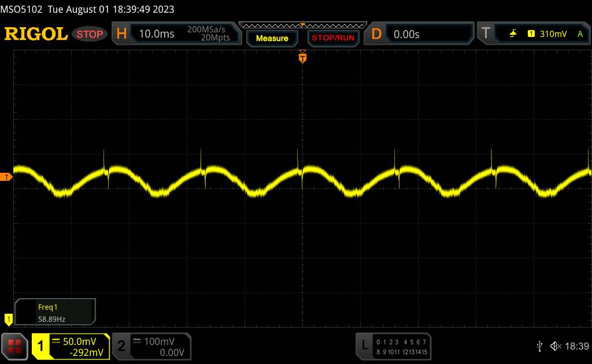Click the channel 1 ground marker at left
The width and height of the screenshot is (592, 364).
click(8, 320)
